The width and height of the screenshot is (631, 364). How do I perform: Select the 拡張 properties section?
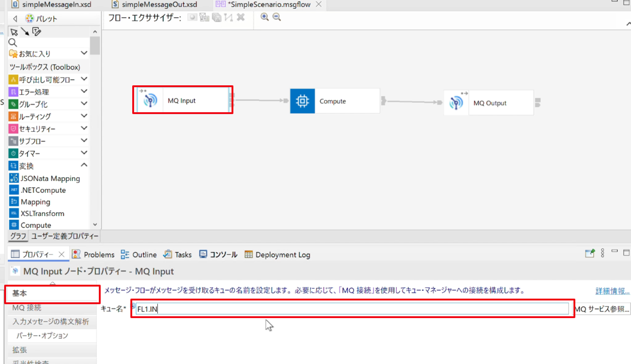click(x=52, y=350)
